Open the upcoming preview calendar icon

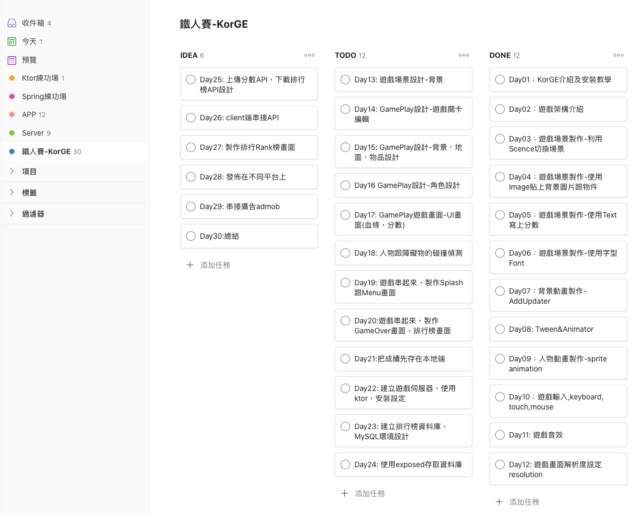point(12,60)
